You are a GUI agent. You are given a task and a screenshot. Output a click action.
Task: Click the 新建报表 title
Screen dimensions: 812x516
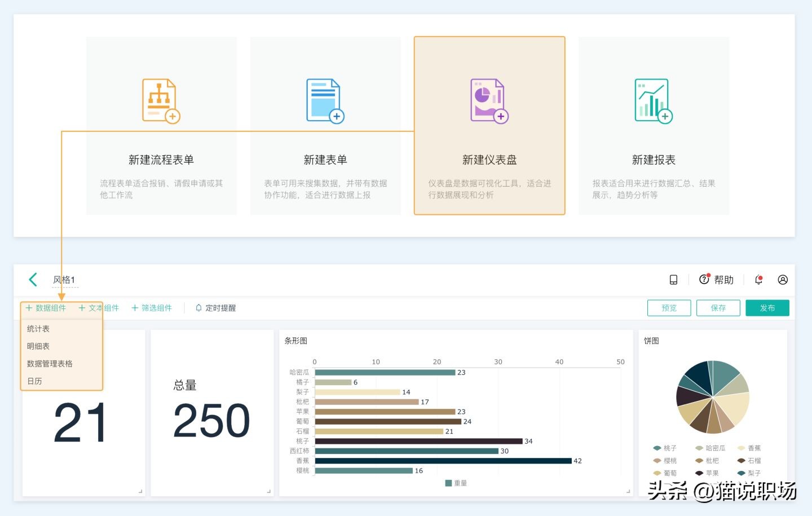pos(654,160)
